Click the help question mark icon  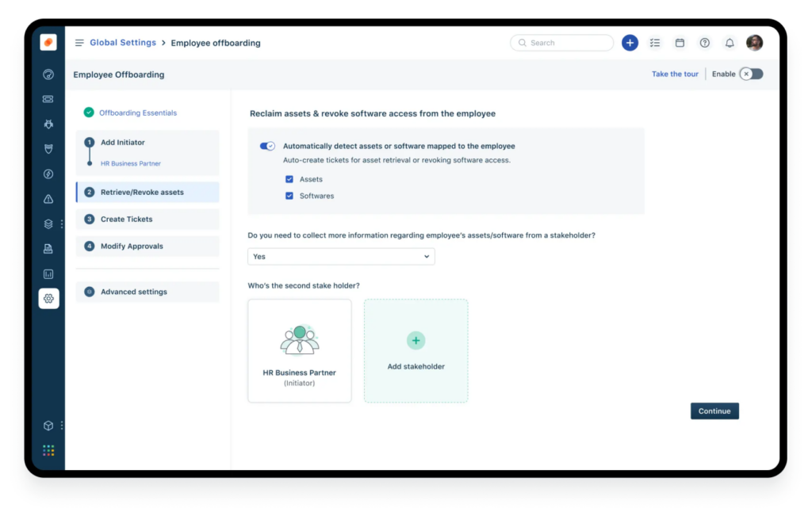[704, 43]
